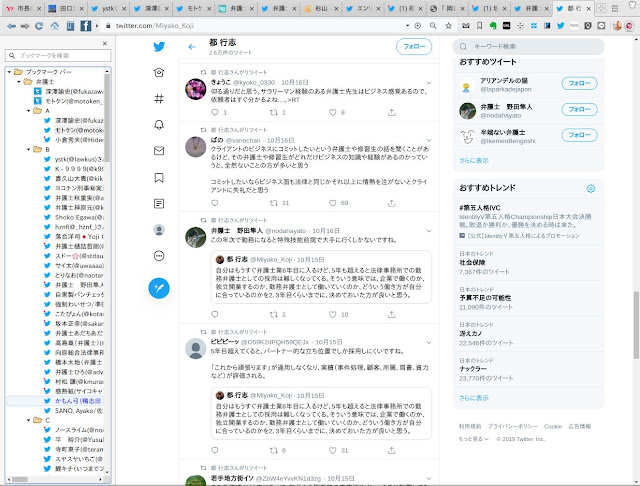This screenshot has width=640, height=486.
Task: Follow 都 行志 with the header フォロー button
Action: click(x=414, y=47)
